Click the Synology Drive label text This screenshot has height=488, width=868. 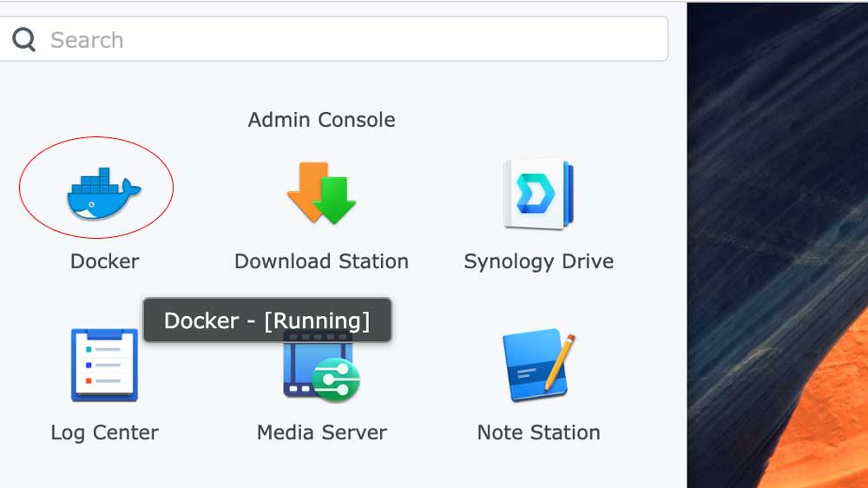point(539,262)
